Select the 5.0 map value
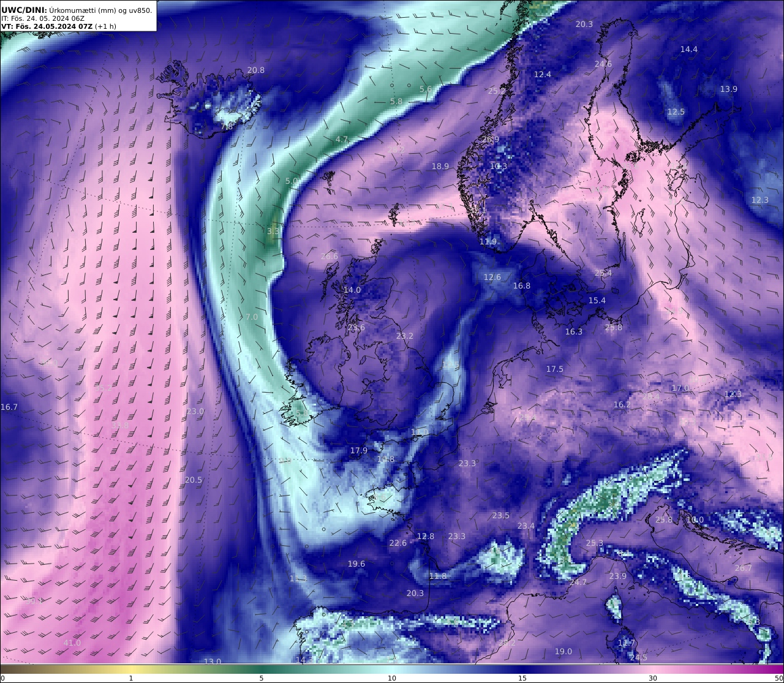The height and width of the screenshot is (683, 784). pos(292,182)
